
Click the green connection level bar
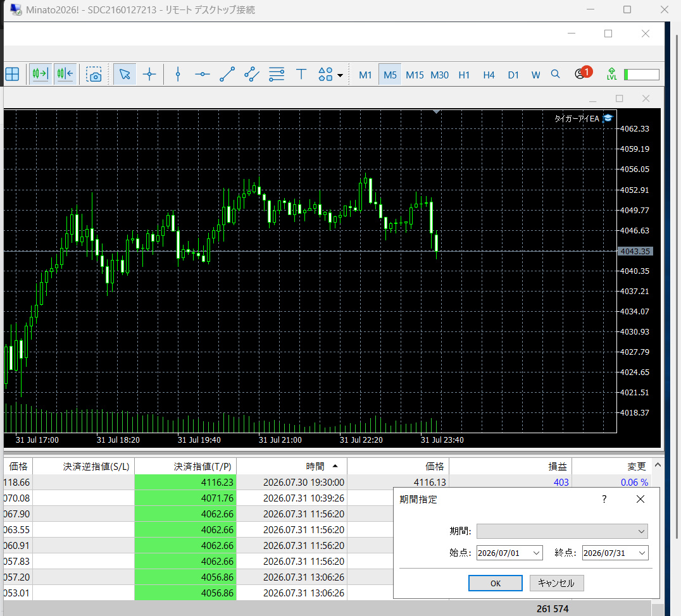pyautogui.click(x=642, y=75)
